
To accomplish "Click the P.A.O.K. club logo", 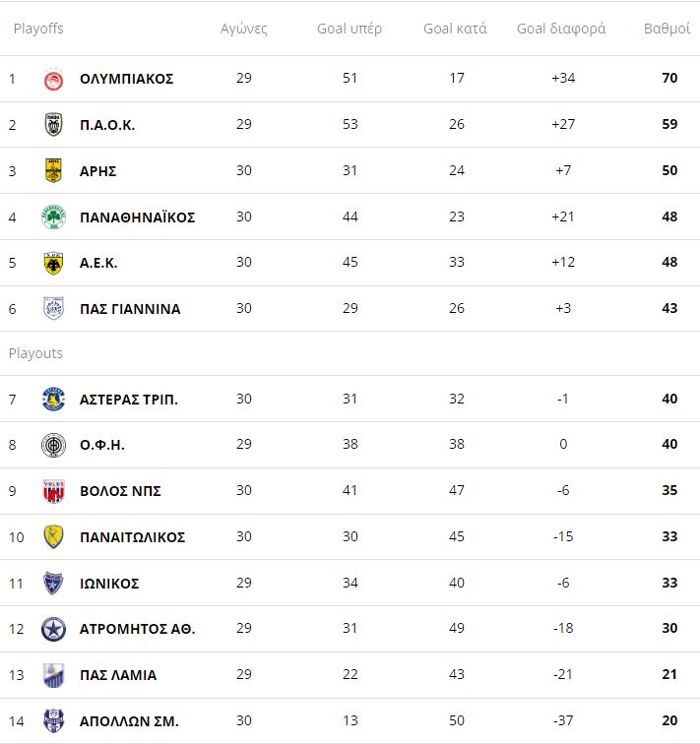I will tap(53, 125).
